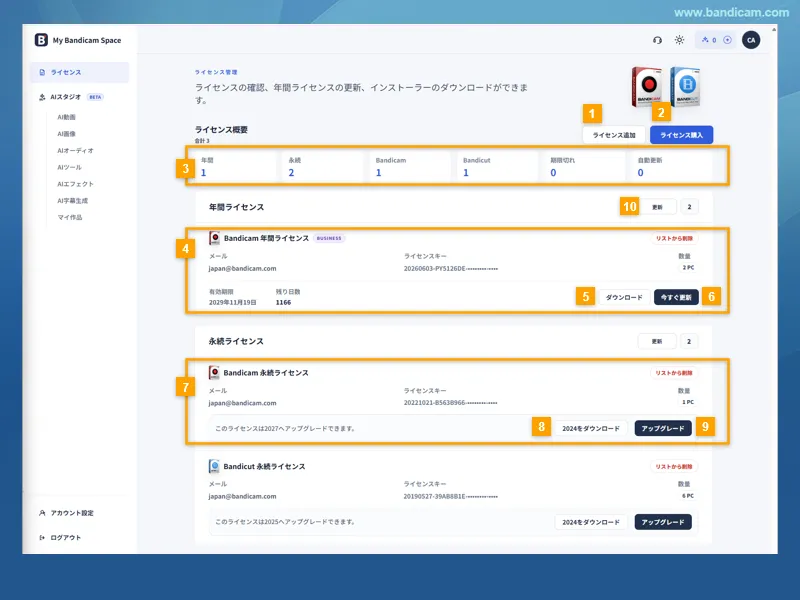Click the Bandicam product box image
This screenshot has height=600, width=800.
pyautogui.click(x=647, y=86)
